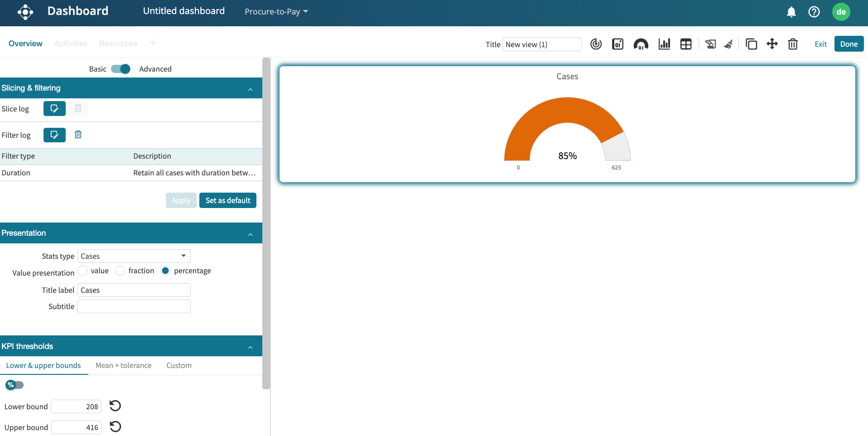Click the Subtitle input field
This screenshot has height=436, width=868.
tap(134, 306)
